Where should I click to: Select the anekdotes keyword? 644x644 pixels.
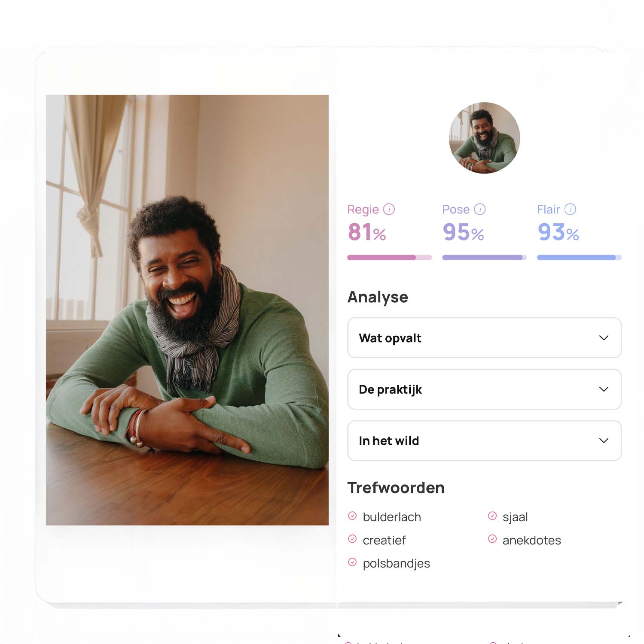[532, 540]
